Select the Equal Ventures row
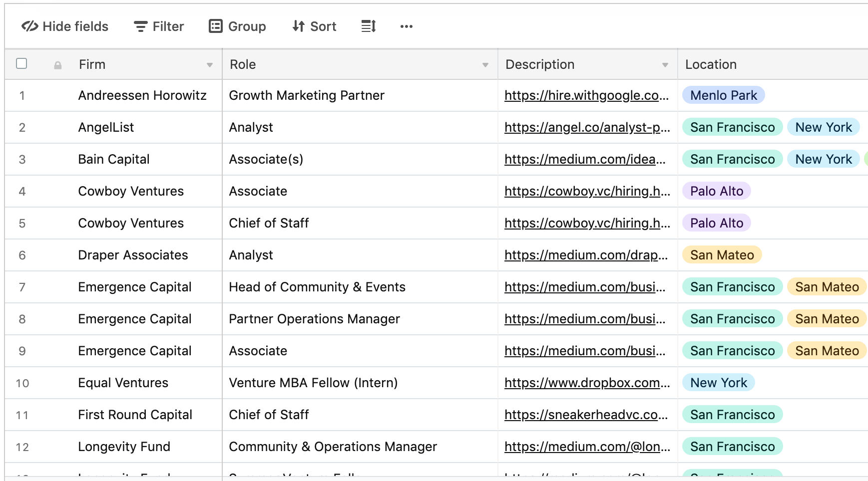 (x=21, y=383)
